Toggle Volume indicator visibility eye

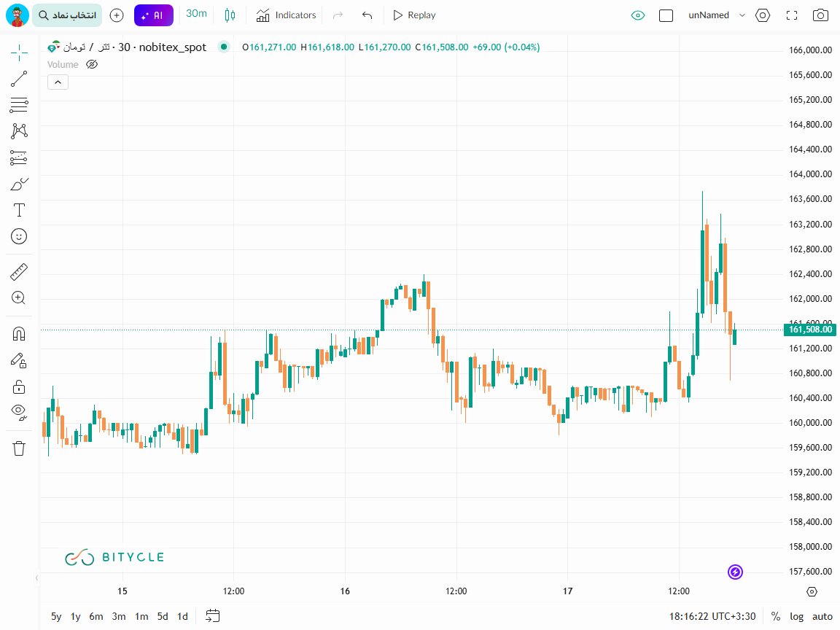coord(92,64)
